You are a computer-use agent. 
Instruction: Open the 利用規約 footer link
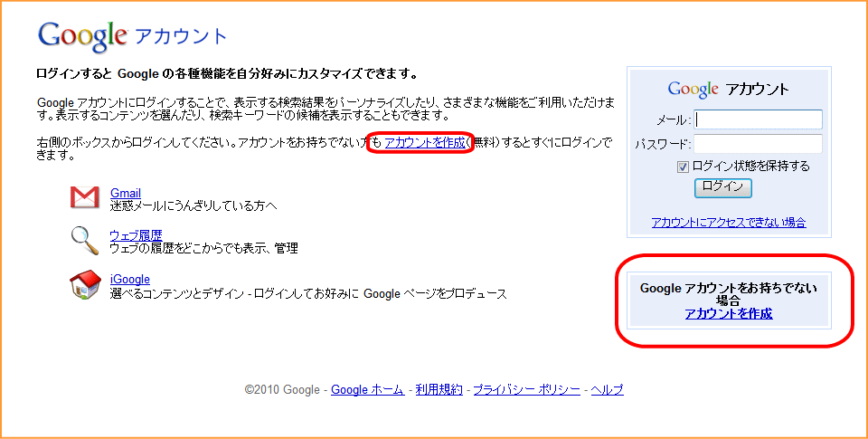tap(439, 389)
